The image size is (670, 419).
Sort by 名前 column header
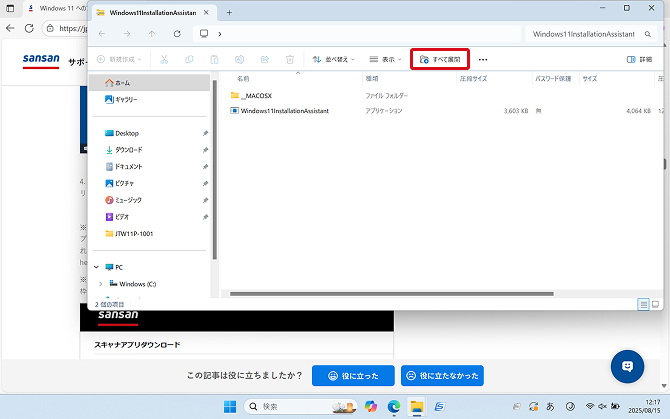tap(243, 77)
